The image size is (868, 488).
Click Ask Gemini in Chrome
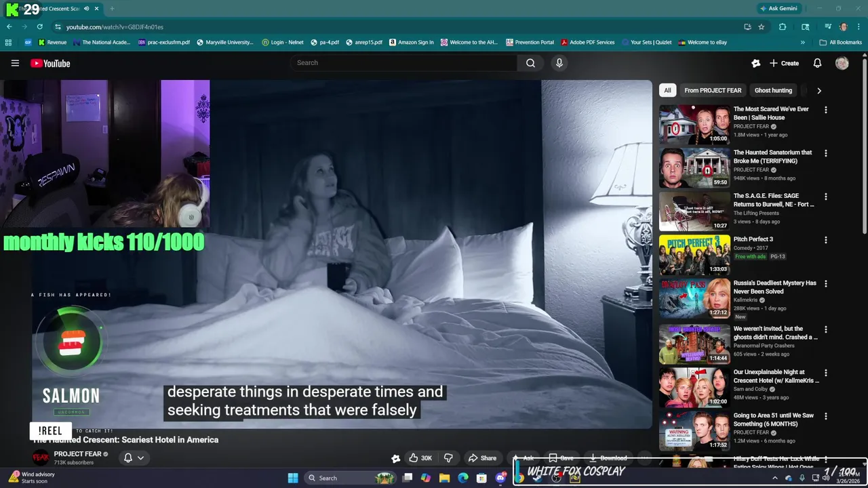tap(778, 8)
